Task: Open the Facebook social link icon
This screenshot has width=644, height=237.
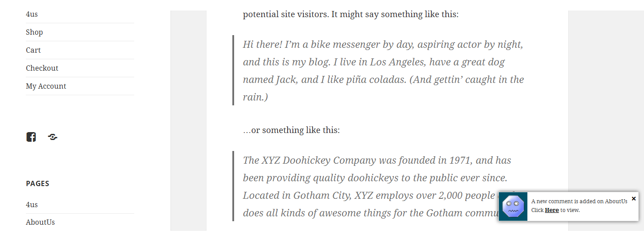Action: click(31, 137)
